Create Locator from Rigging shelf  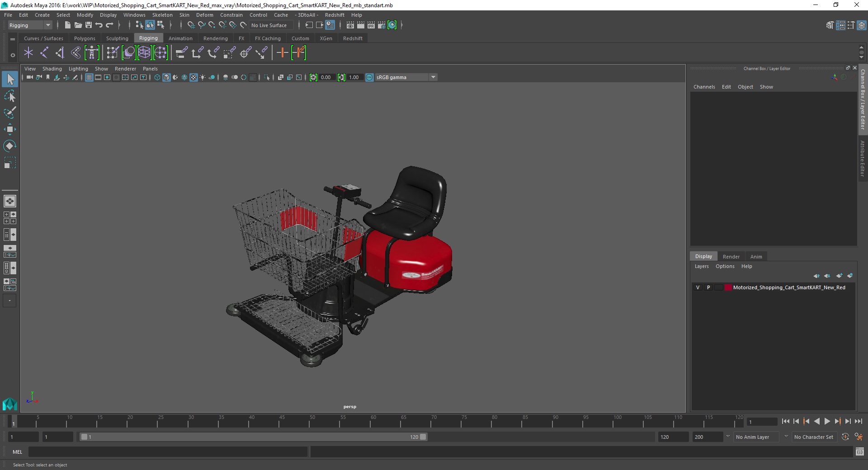28,53
